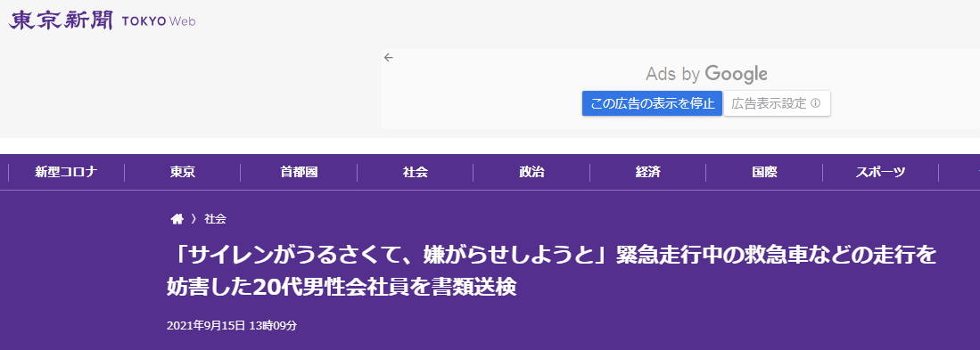Open the 国際 menu item

763,172
